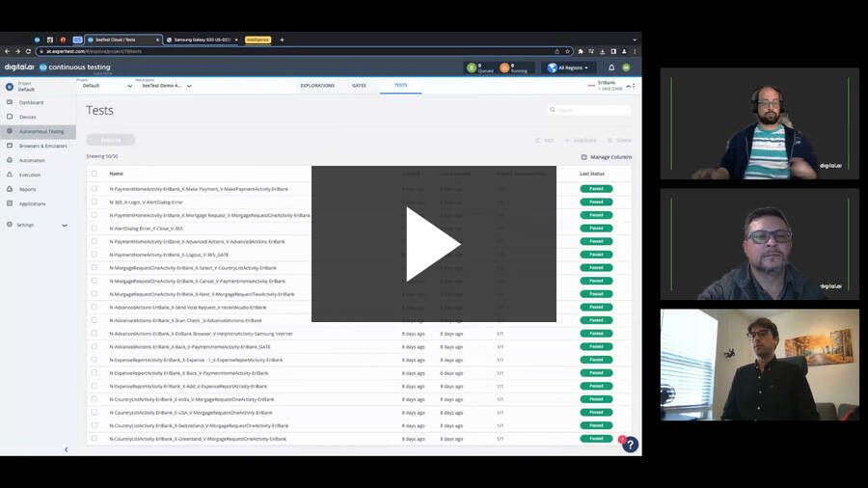Open Reports icon in sidebar
This screenshot has height=488, width=868.
(10, 189)
